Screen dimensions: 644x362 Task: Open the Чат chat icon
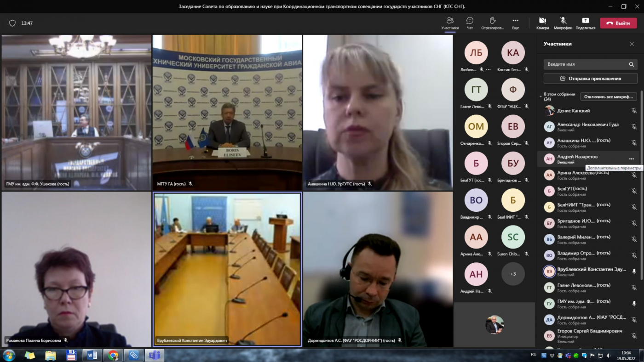[470, 20]
